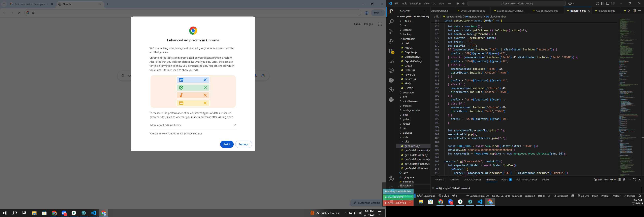
Task: Click the Run play icon in editor toolbar
Action: coord(629,11)
